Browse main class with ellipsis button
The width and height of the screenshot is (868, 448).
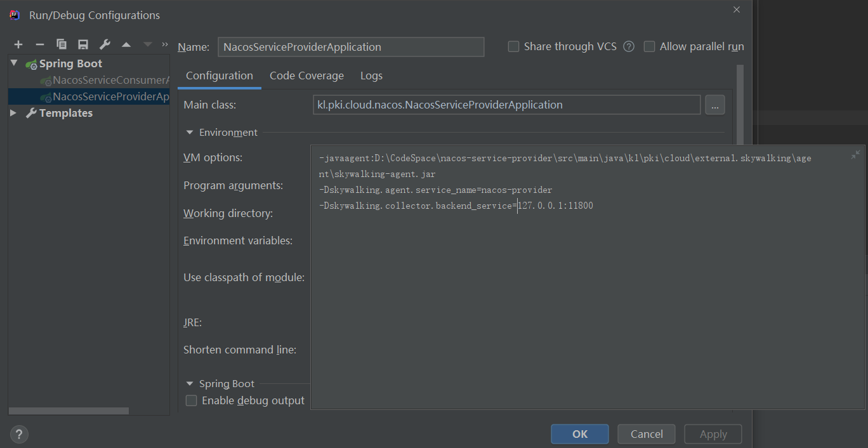[715, 105]
